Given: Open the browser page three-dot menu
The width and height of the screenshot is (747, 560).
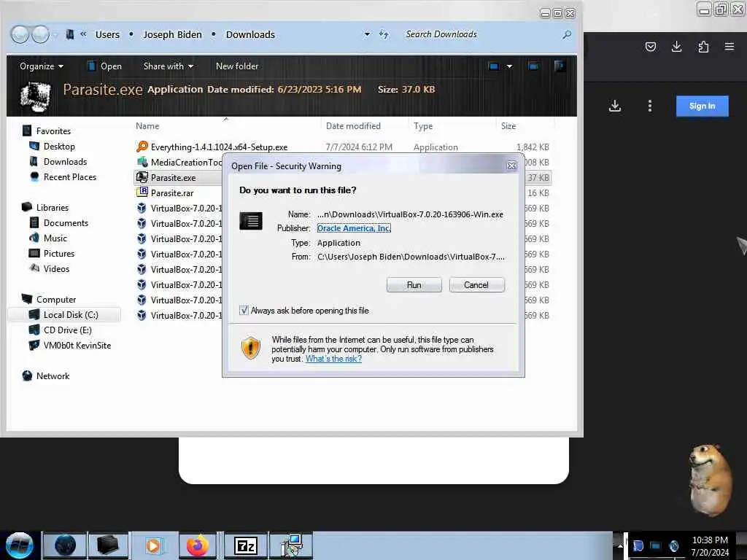Looking at the screenshot, I should pyautogui.click(x=649, y=106).
